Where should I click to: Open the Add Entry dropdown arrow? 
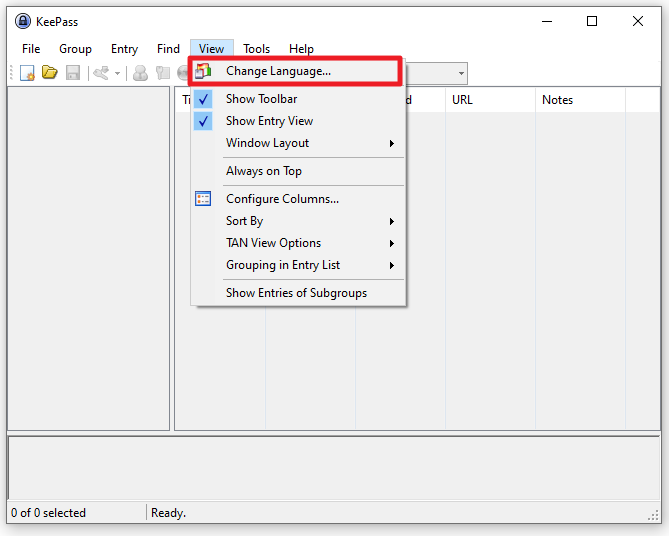point(117,73)
